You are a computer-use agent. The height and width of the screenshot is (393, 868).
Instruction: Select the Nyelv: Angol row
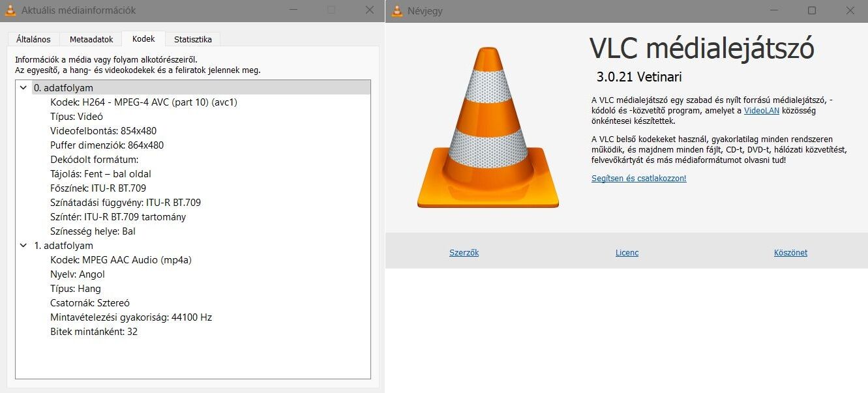193,274
